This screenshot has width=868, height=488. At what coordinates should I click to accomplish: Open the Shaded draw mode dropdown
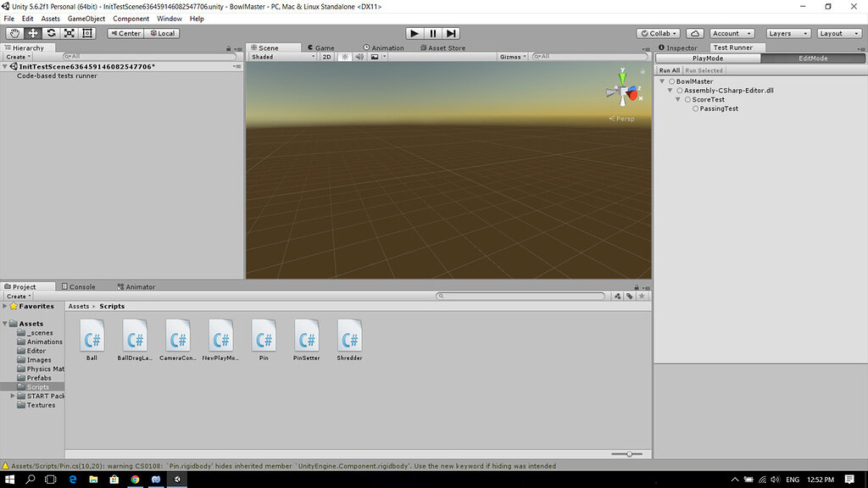point(280,57)
